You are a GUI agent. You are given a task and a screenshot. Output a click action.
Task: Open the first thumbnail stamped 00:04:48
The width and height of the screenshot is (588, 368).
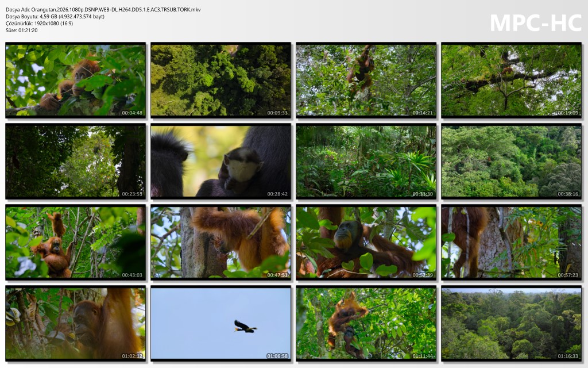tap(75, 80)
